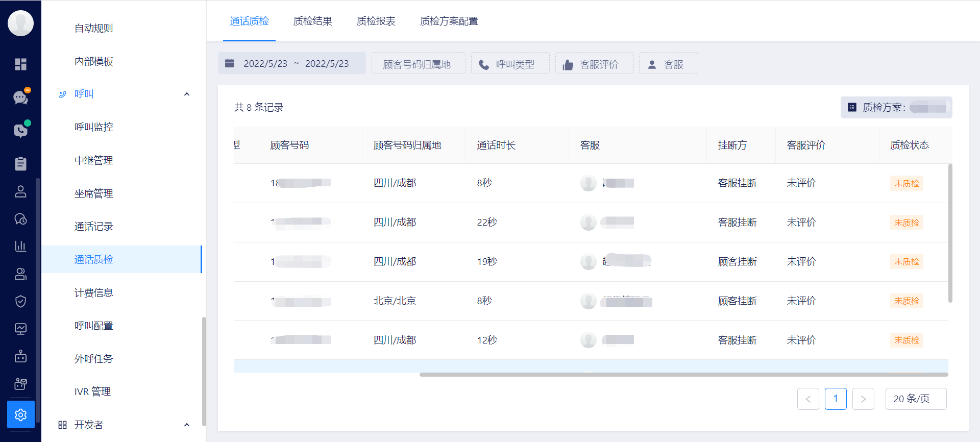
Task: Click the 22秒 duration cell
Action: [487, 223]
